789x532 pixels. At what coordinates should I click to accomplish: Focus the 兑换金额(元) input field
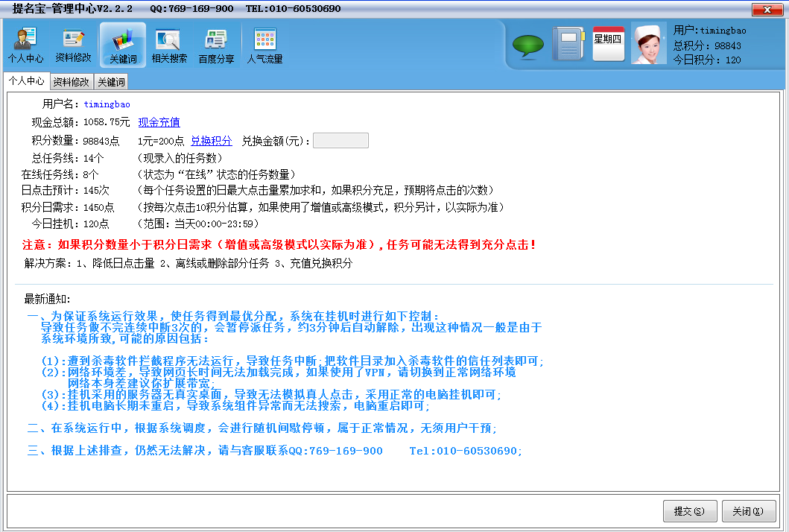pyautogui.click(x=340, y=141)
